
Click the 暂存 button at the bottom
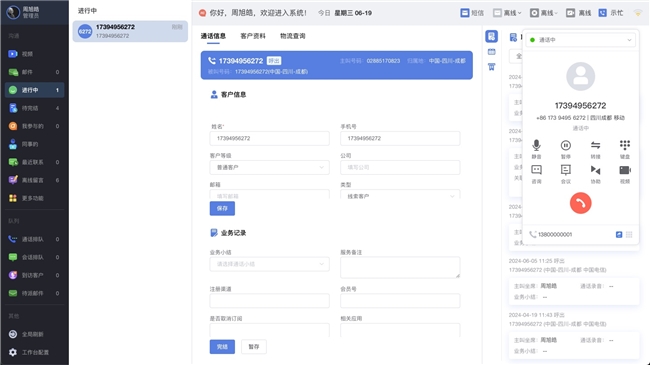point(254,347)
